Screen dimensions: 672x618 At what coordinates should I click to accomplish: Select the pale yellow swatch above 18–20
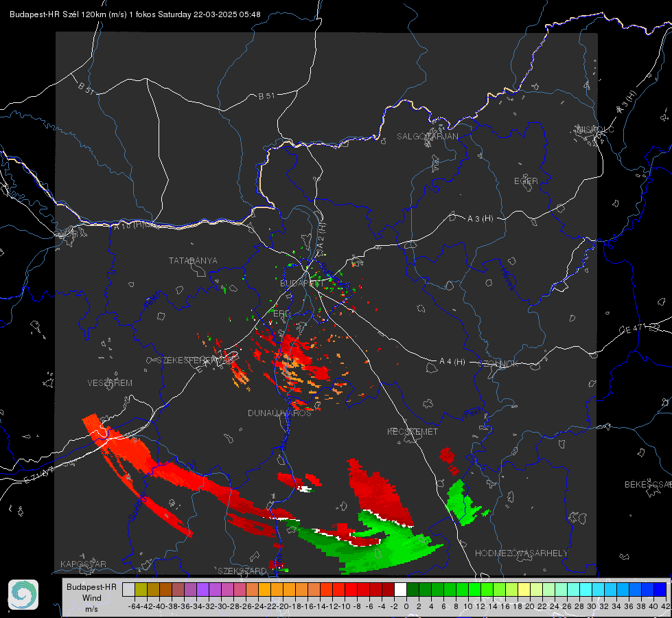point(524,589)
